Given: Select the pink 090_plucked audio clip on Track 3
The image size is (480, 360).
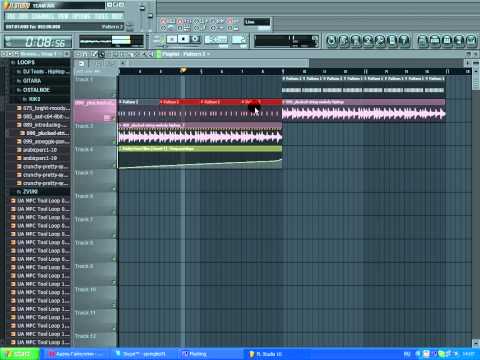Looking at the screenshot, I should [x=200, y=134].
